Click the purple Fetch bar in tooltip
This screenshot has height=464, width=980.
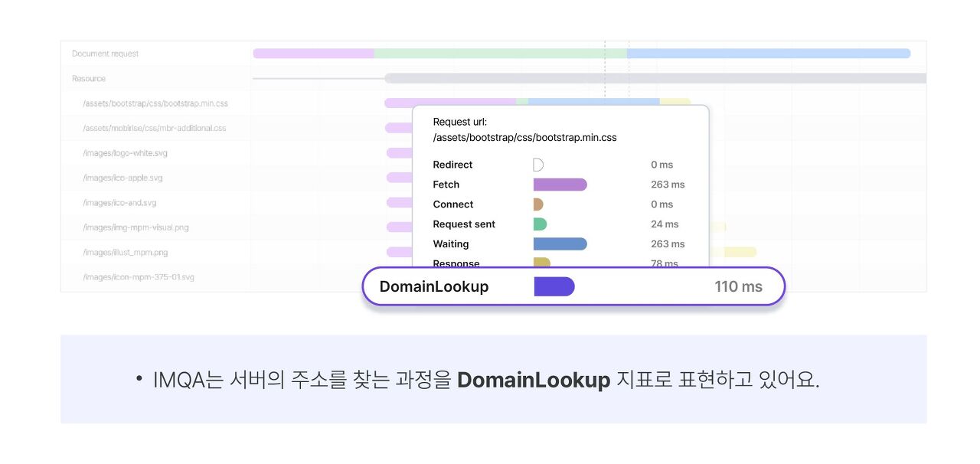[560, 185]
